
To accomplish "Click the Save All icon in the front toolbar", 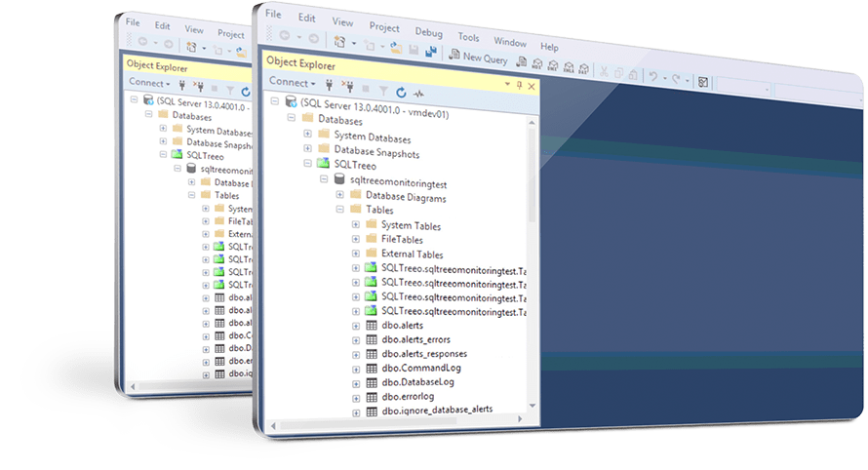I will (431, 52).
